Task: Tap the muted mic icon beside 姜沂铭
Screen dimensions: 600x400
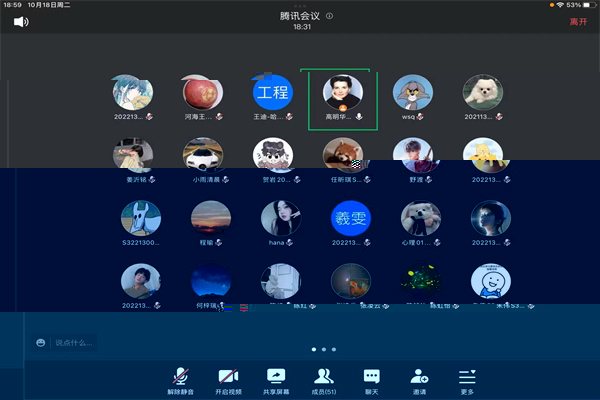Action: click(152, 179)
